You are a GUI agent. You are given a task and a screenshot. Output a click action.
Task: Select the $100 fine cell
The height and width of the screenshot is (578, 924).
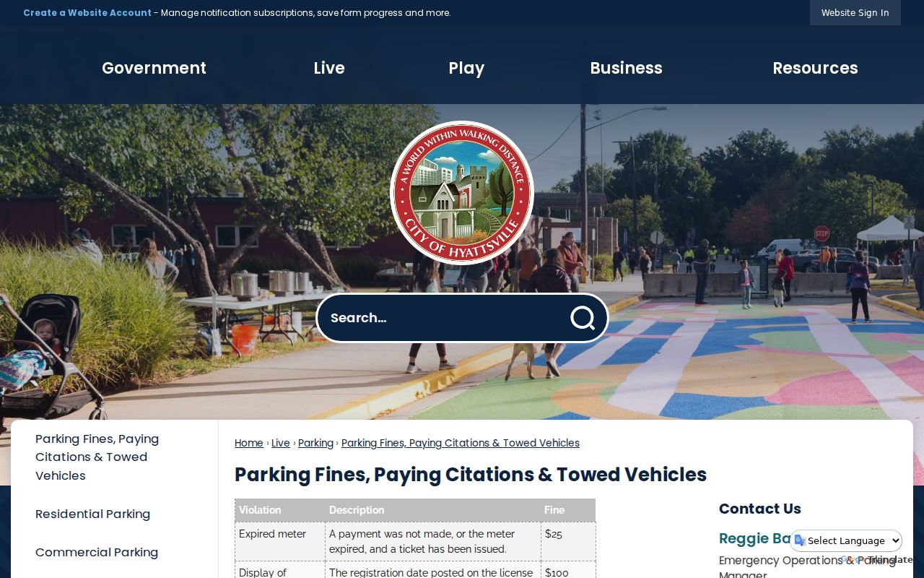tap(568, 570)
